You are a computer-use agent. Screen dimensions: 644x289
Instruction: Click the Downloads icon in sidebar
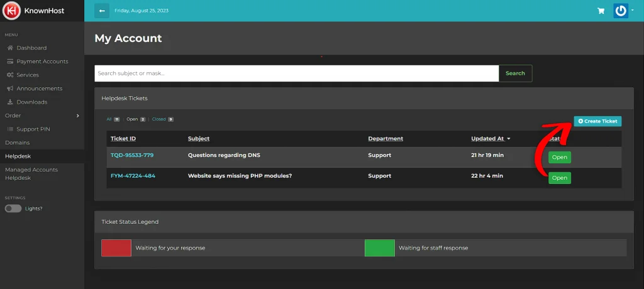[x=10, y=102]
